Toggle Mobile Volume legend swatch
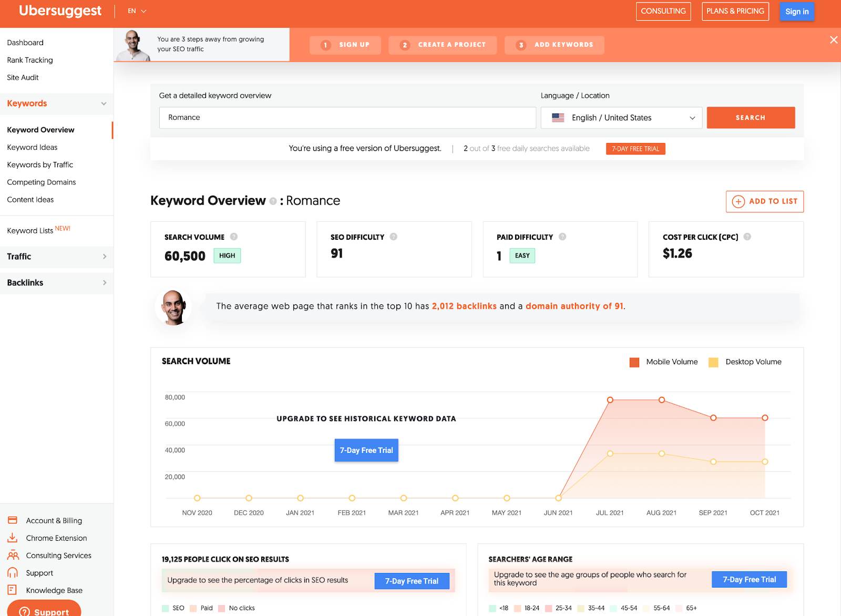The image size is (841, 616). [x=634, y=362]
